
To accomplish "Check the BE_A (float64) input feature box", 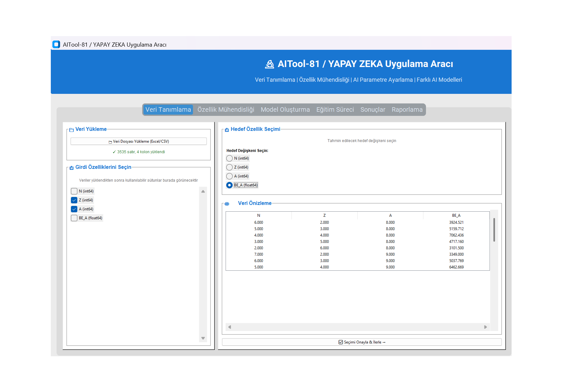I will tap(74, 218).
